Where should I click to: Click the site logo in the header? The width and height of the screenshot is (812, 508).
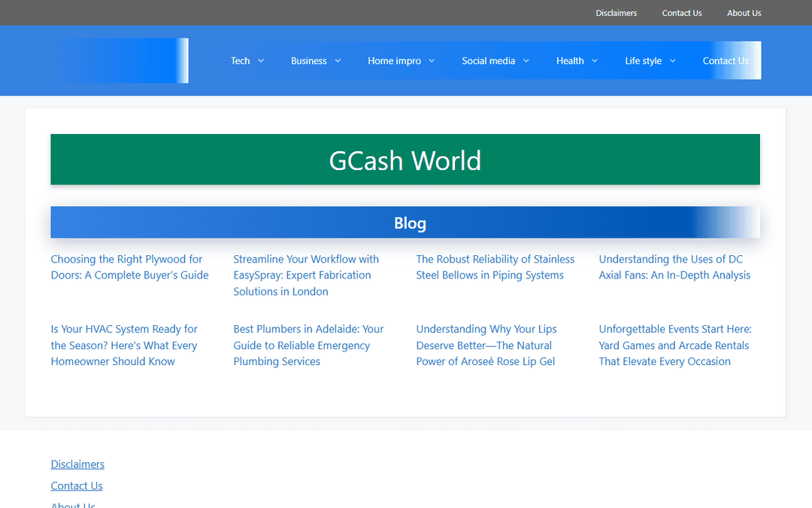120,61
